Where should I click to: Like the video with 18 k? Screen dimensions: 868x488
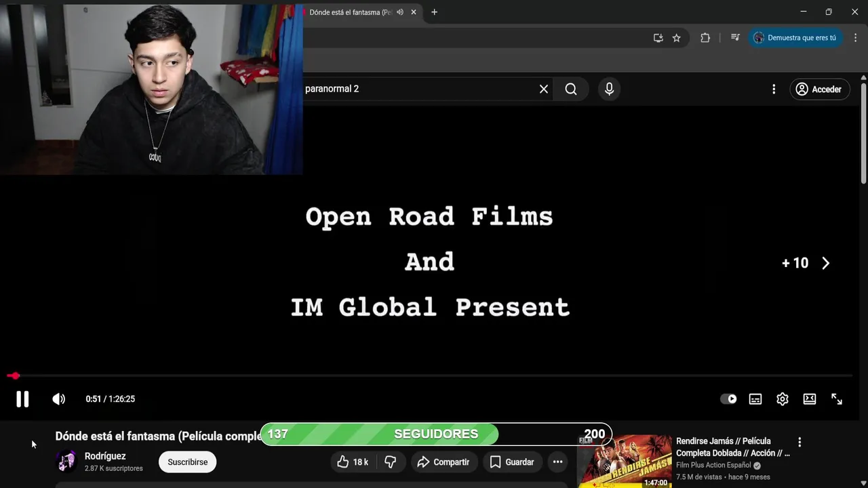point(353,462)
